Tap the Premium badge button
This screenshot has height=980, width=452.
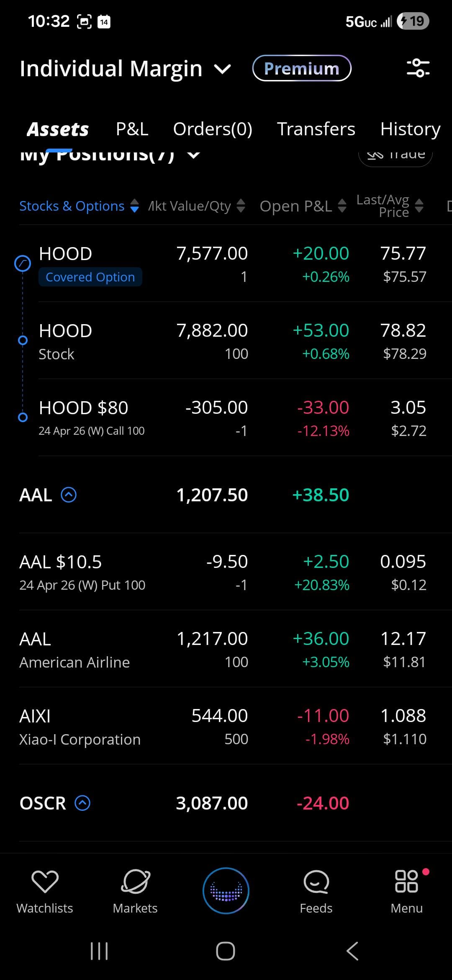point(302,68)
